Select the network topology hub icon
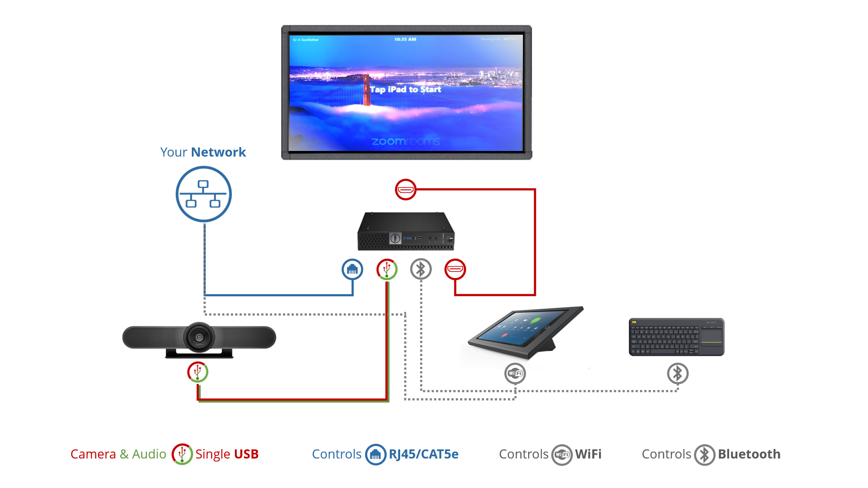The image size is (868, 488). 203,193
